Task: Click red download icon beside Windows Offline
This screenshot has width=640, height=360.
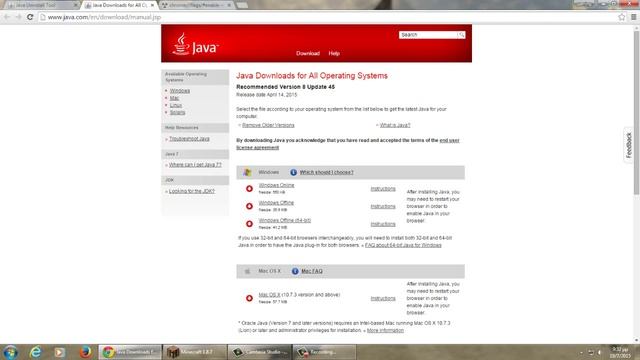Action: (x=249, y=206)
